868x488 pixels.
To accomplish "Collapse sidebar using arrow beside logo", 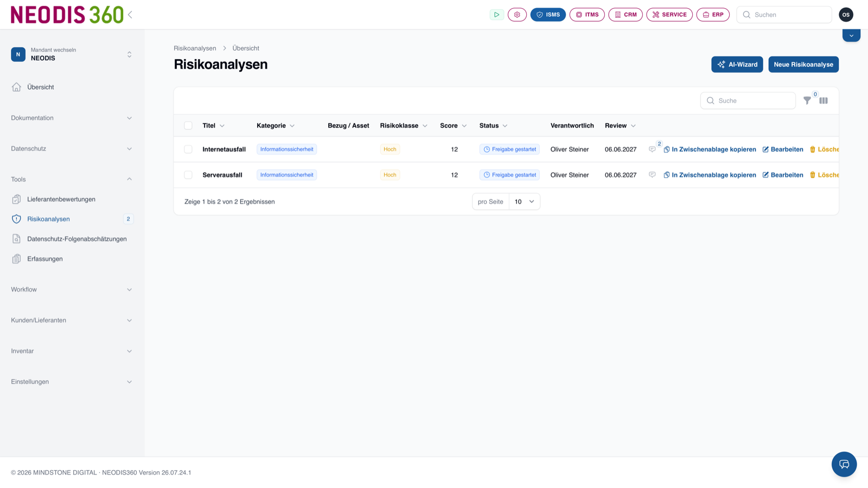I will 130,15.
